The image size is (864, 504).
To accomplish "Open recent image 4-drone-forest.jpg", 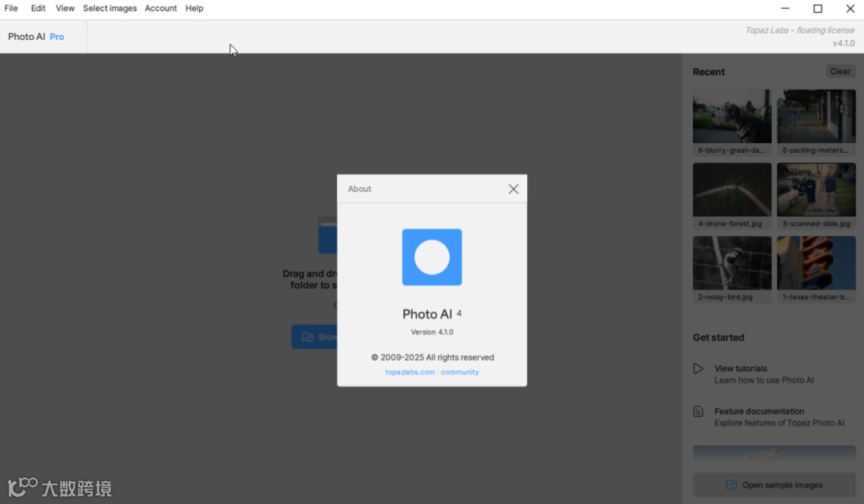I will [x=732, y=195].
